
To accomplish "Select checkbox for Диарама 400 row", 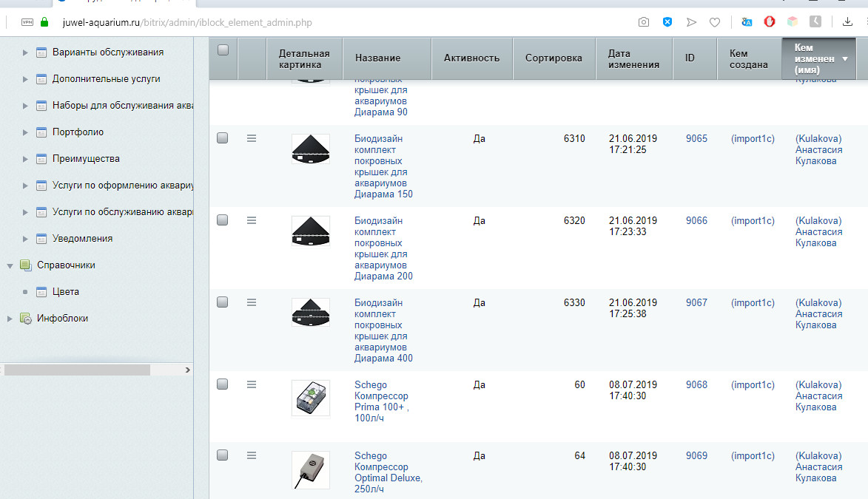I will [x=223, y=302].
